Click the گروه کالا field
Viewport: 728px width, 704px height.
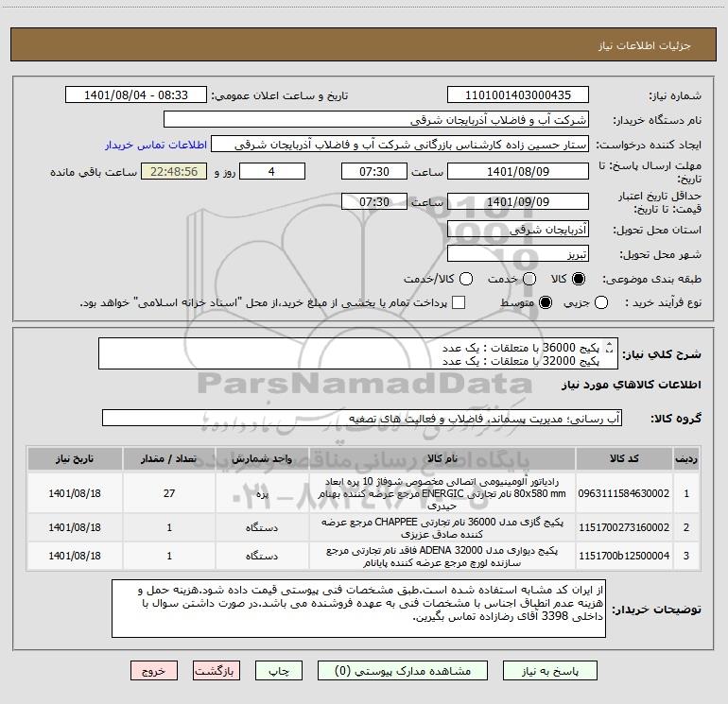click(362, 418)
